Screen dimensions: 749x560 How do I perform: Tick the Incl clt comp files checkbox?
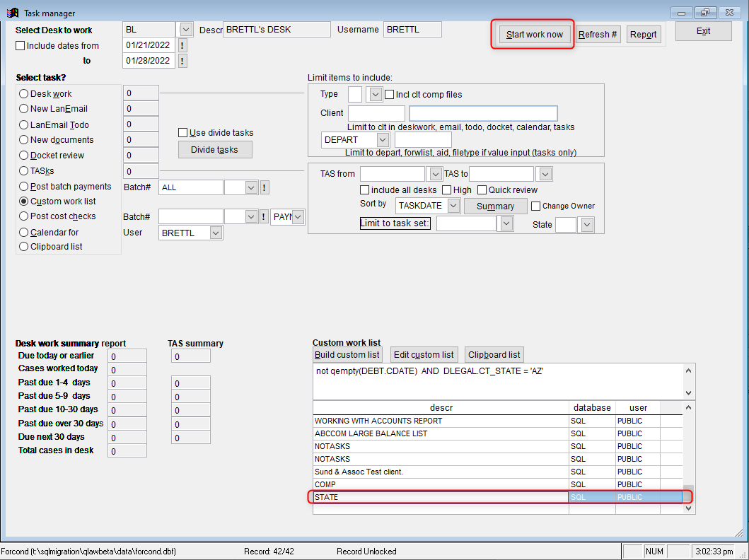pos(389,95)
